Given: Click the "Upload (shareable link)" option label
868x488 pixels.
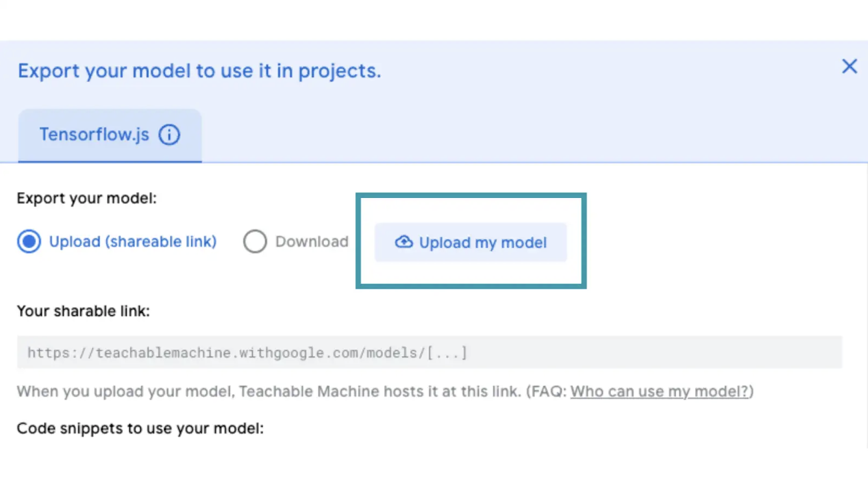Looking at the screenshot, I should 133,241.
